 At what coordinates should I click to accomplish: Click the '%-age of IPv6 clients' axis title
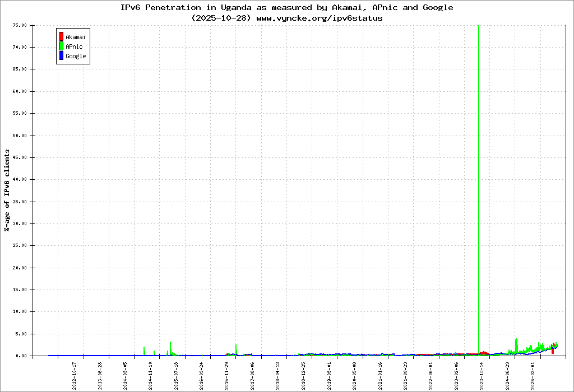[7, 190]
